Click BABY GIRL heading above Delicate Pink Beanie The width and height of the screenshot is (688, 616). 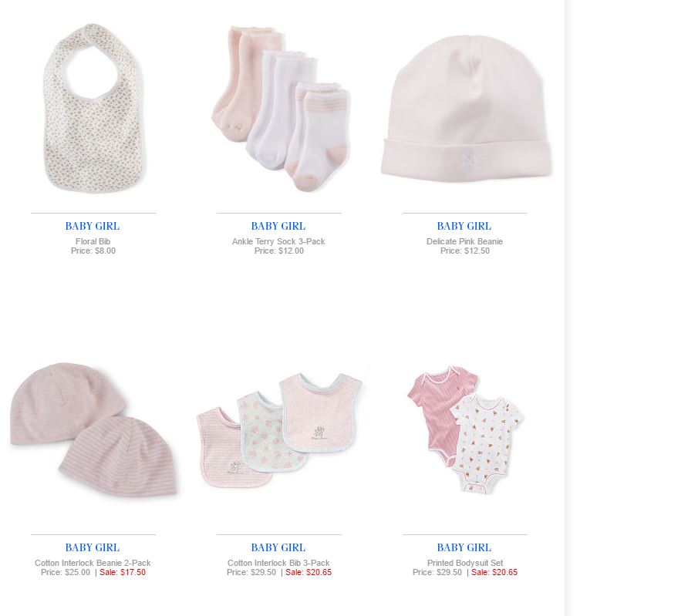click(x=464, y=226)
